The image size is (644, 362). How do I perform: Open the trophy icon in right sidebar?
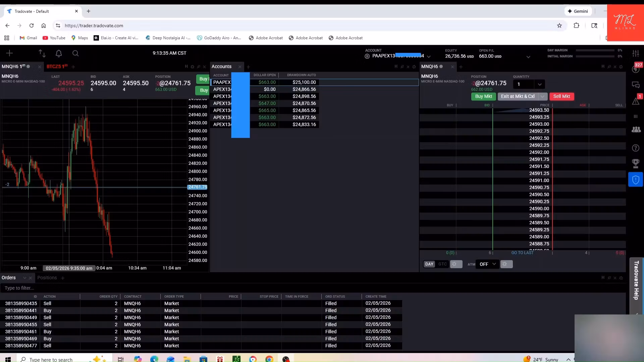636,163
